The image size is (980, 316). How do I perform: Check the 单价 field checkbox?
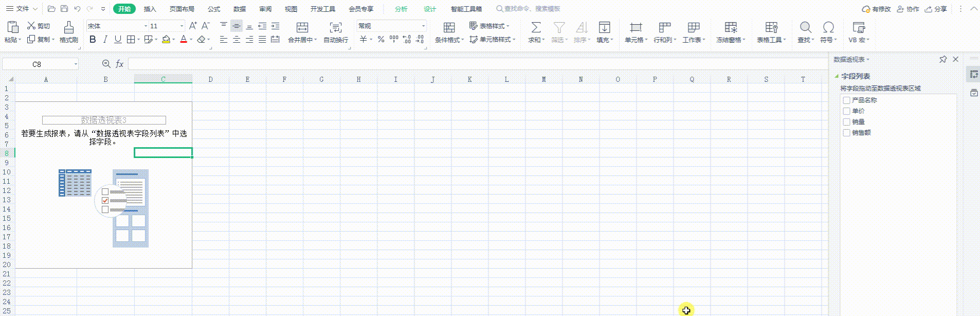coord(846,111)
